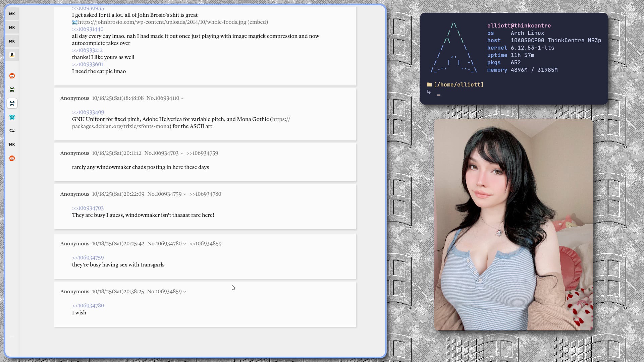Click the image icon beside whole-foods.jpg link

coord(74,22)
